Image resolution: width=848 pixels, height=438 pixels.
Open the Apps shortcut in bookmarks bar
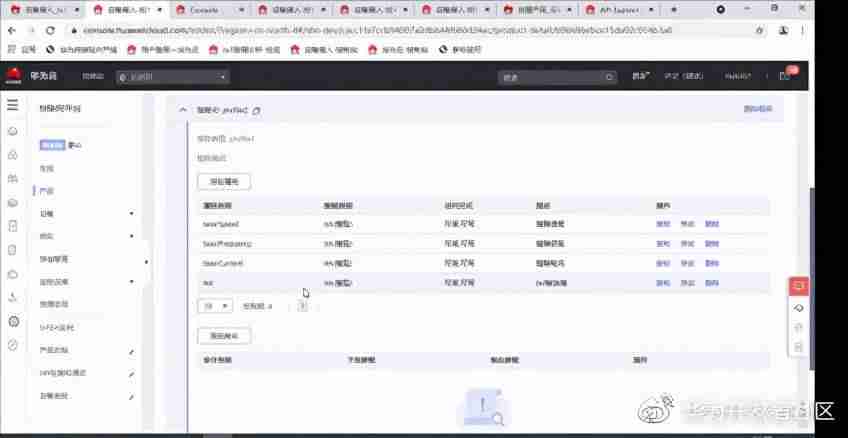click(x=22, y=50)
